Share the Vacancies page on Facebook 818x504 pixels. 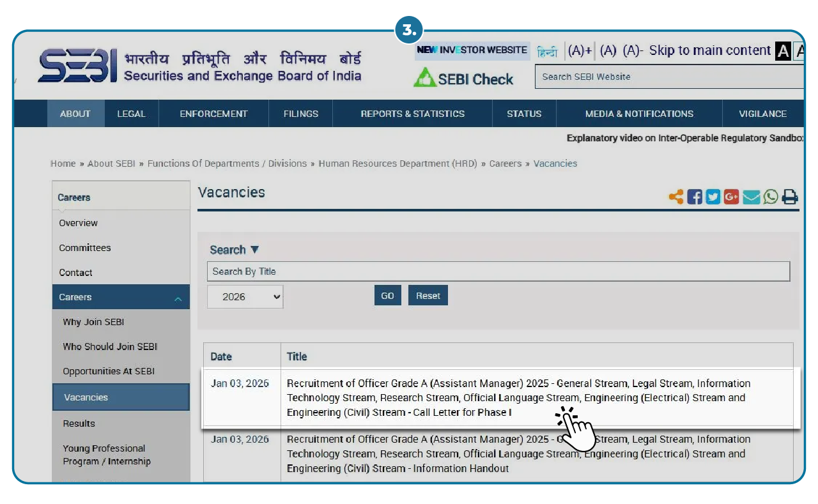[694, 197]
